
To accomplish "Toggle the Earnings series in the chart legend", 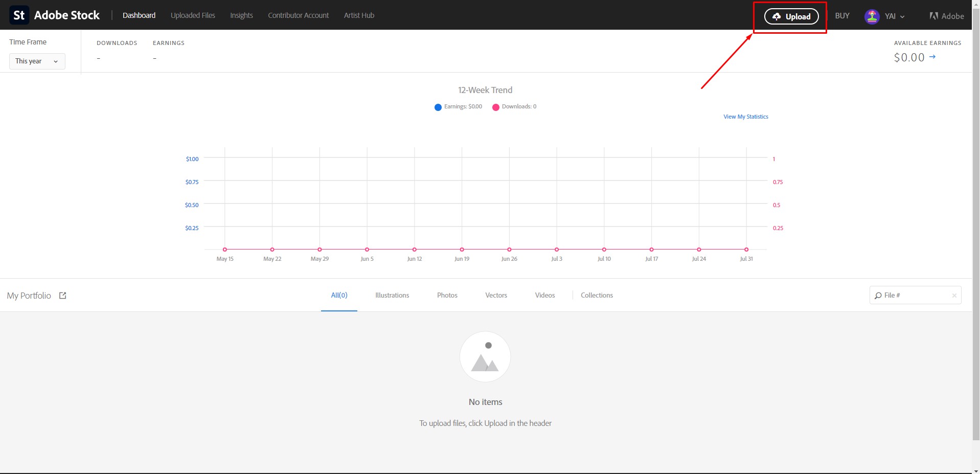I will (458, 107).
